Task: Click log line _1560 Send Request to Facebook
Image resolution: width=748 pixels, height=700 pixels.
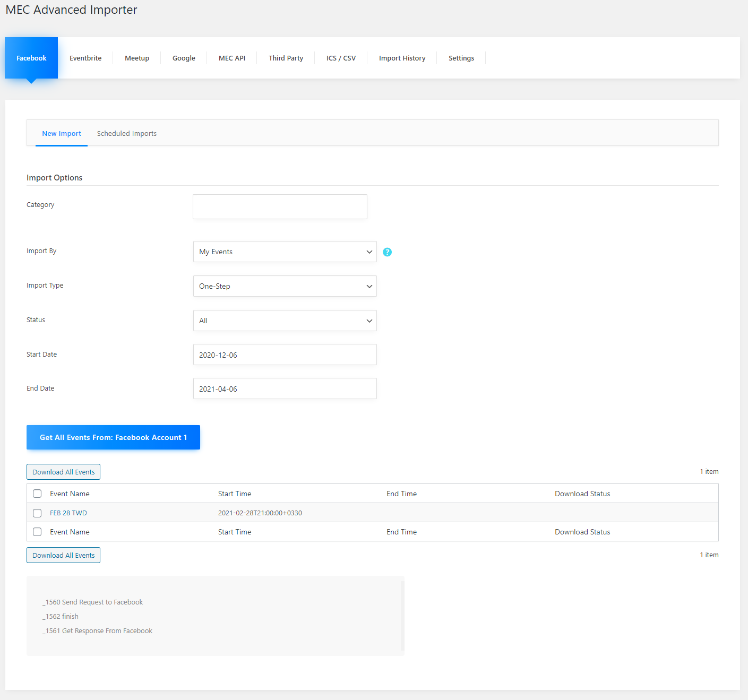Action: [x=93, y=602]
